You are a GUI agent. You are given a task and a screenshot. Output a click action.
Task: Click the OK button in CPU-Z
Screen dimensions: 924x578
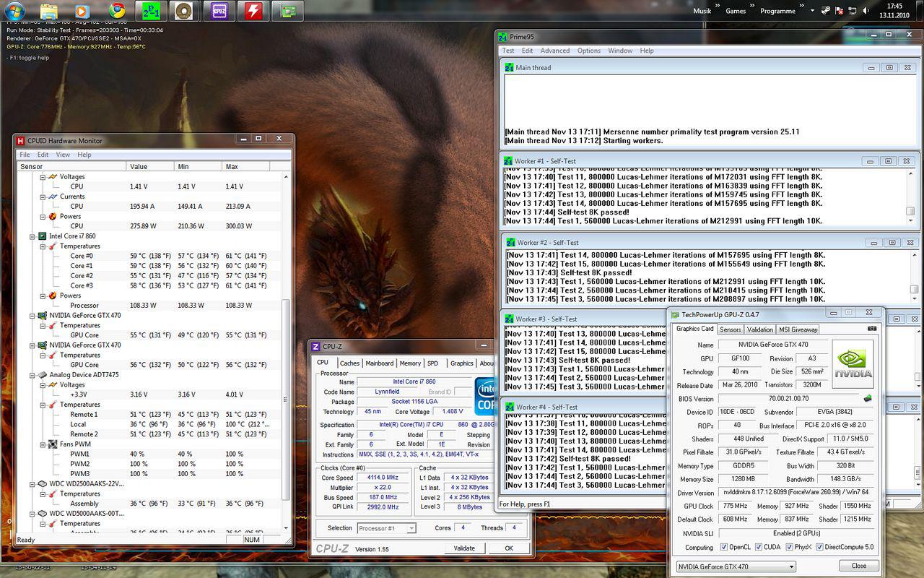(509, 548)
